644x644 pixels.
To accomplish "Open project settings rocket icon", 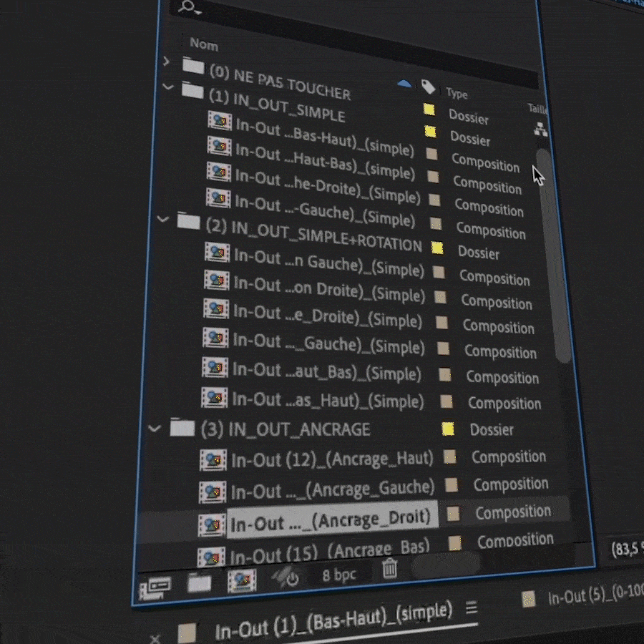I will point(287,577).
